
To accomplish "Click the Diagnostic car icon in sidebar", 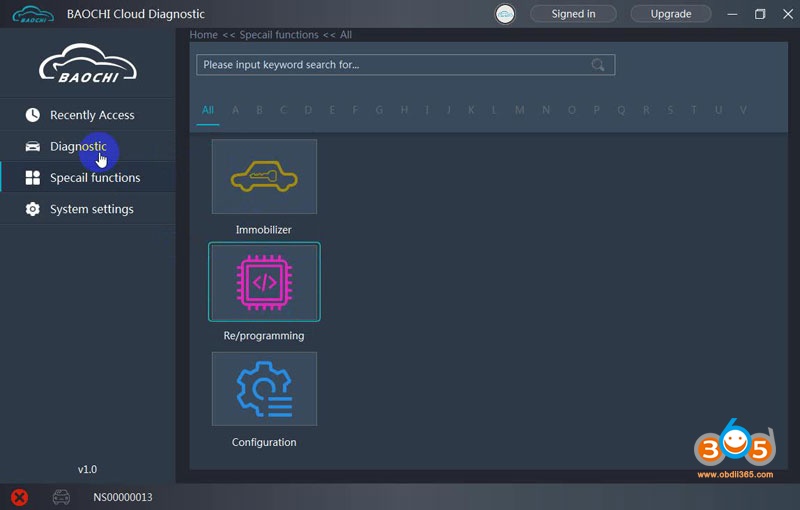I will [x=33, y=146].
